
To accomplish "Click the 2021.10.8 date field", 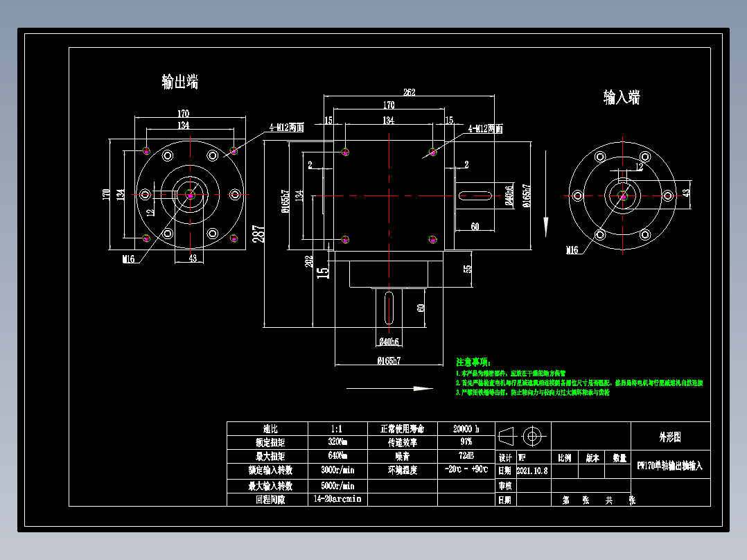I will (x=533, y=470).
